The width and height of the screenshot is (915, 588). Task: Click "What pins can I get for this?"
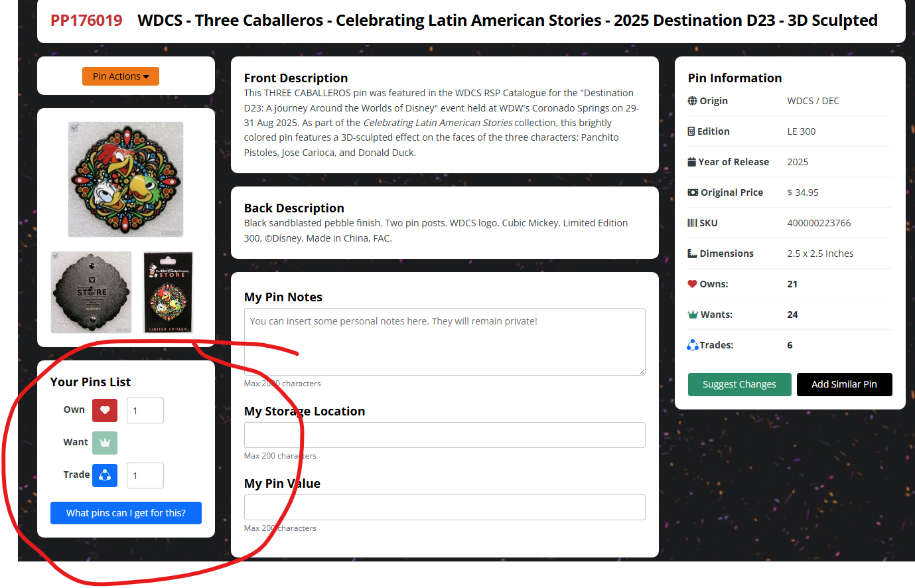(126, 513)
